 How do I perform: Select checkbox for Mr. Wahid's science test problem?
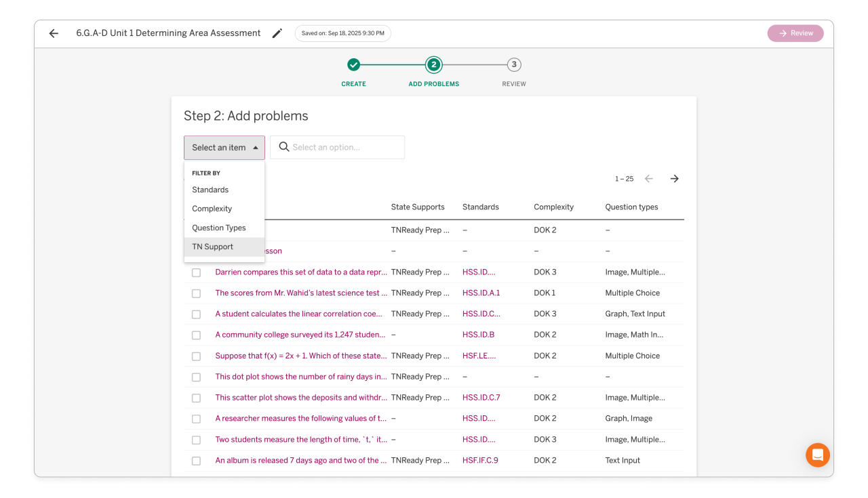pyautogui.click(x=196, y=293)
